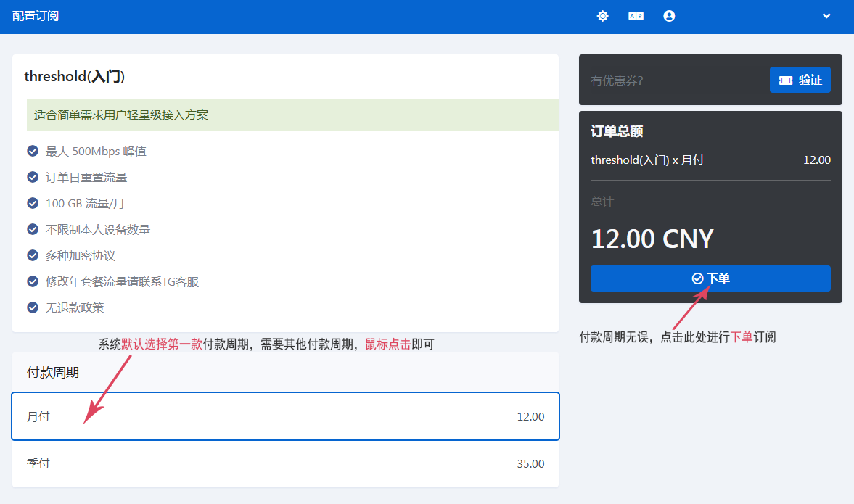The height and width of the screenshot is (504, 854).
Task: Click the coupon code input field
Action: pos(675,80)
